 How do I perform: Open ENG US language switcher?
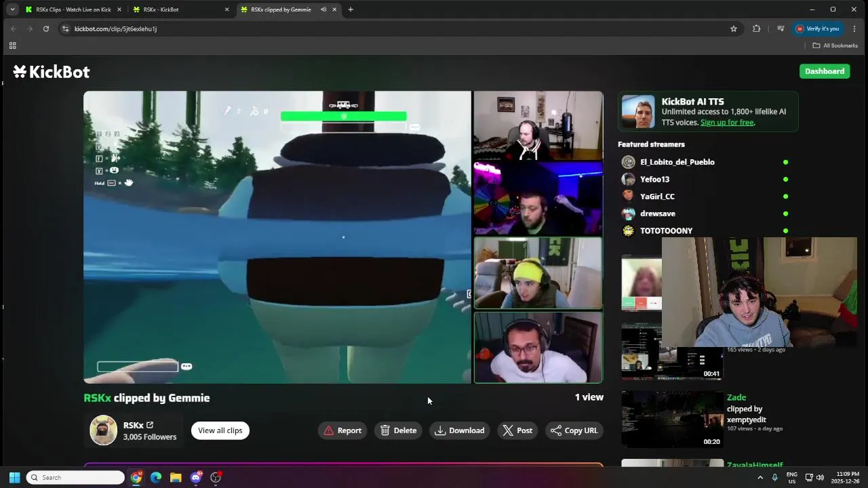791,477
